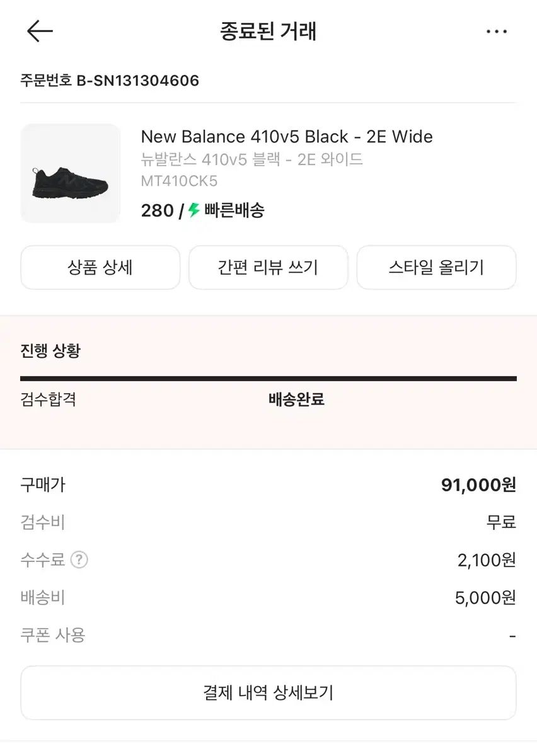The image size is (537, 756).
Task: Tap the 5,000원 shipping fee amount
Action: coord(485,597)
